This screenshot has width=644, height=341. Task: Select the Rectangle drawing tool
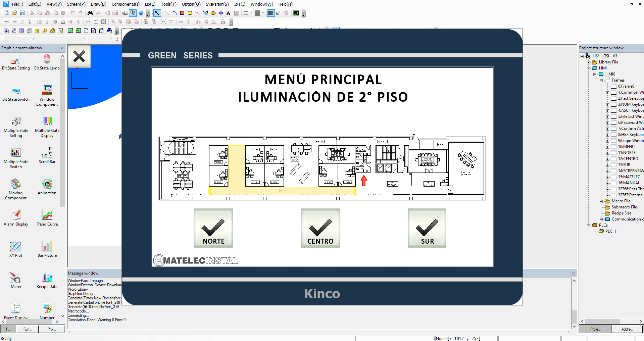click(182, 13)
